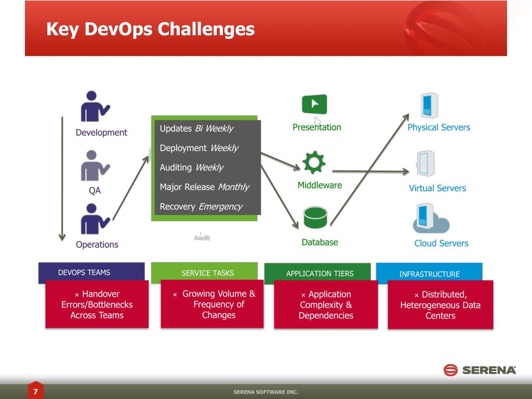Click the Operations person icon
Viewport: 532px width, 399px height.
(95, 219)
